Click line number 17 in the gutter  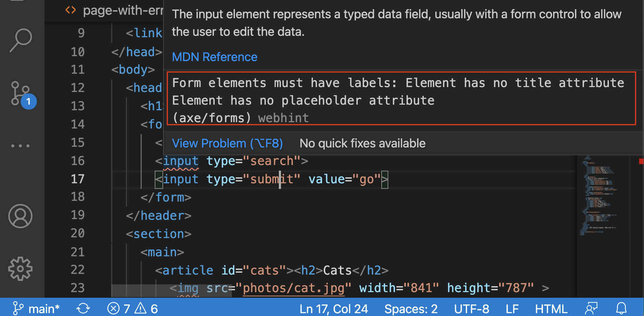pyautogui.click(x=78, y=179)
